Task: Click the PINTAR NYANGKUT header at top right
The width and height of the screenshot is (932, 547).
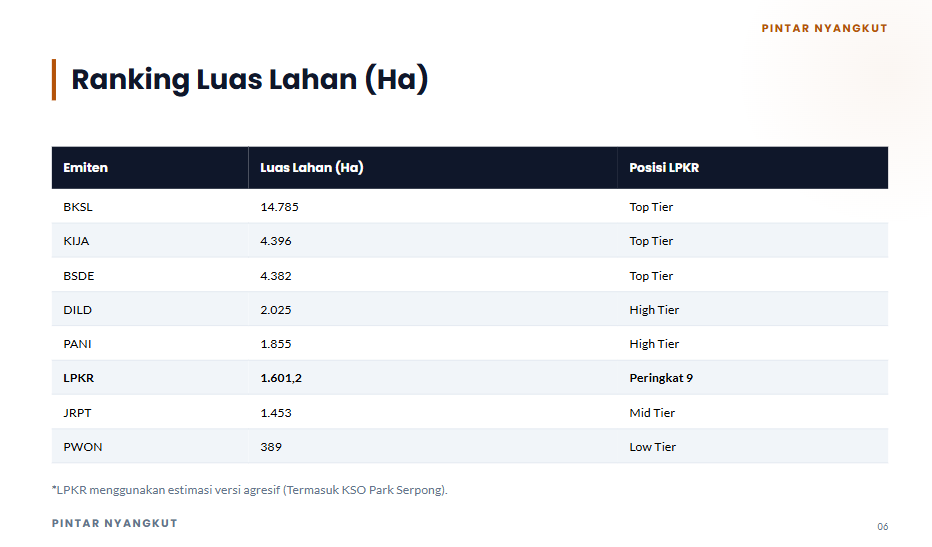Action: pyautogui.click(x=824, y=28)
